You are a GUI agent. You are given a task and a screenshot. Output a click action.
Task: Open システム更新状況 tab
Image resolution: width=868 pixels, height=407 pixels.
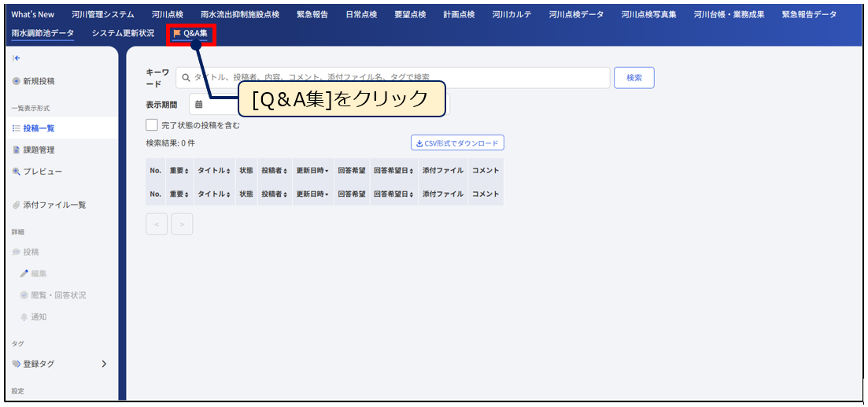(123, 33)
